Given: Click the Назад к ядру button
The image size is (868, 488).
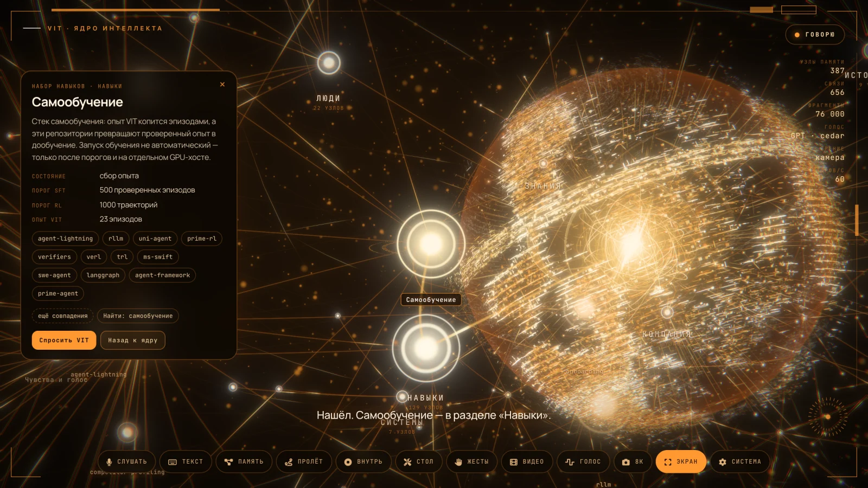Looking at the screenshot, I should tap(133, 341).
